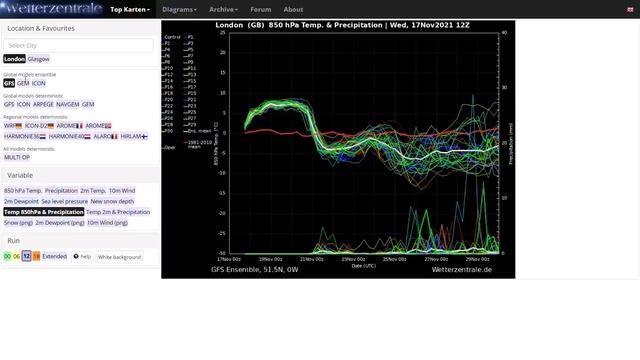Select HARMONIE36 regional model

tap(25, 136)
